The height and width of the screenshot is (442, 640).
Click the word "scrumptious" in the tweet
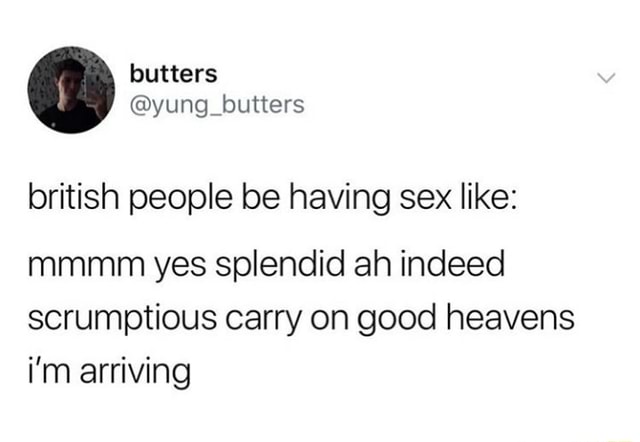click(122, 320)
